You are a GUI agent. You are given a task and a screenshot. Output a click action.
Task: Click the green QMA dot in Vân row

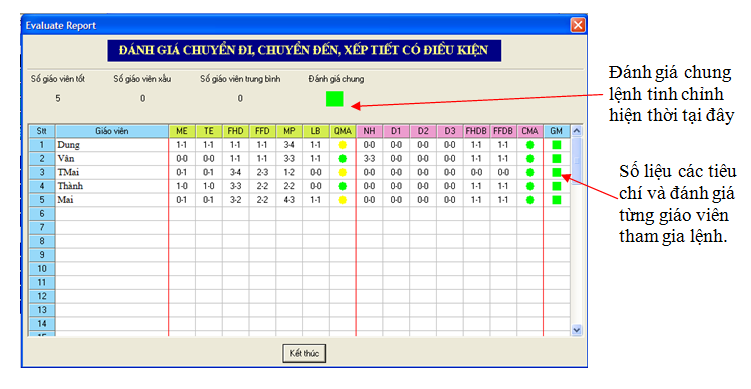coord(342,159)
